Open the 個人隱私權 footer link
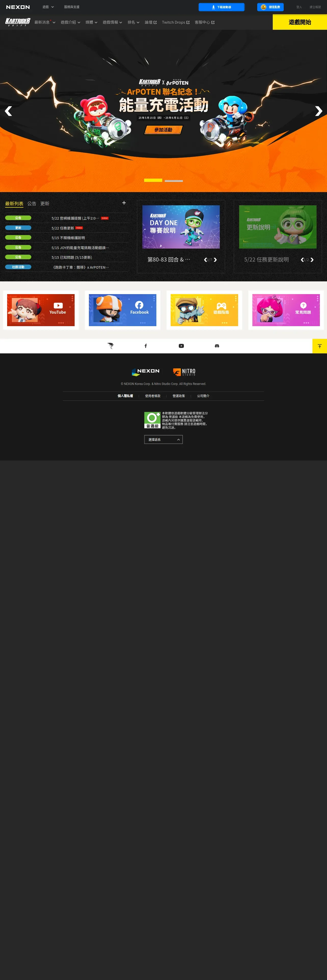Image resolution: width=327 pixels, height=980 pixels. coord(125,396)
